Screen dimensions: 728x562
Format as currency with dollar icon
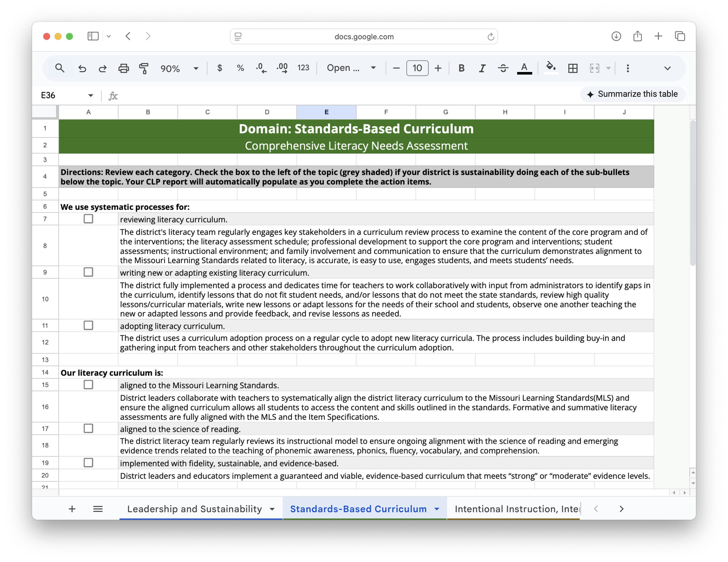220,68
